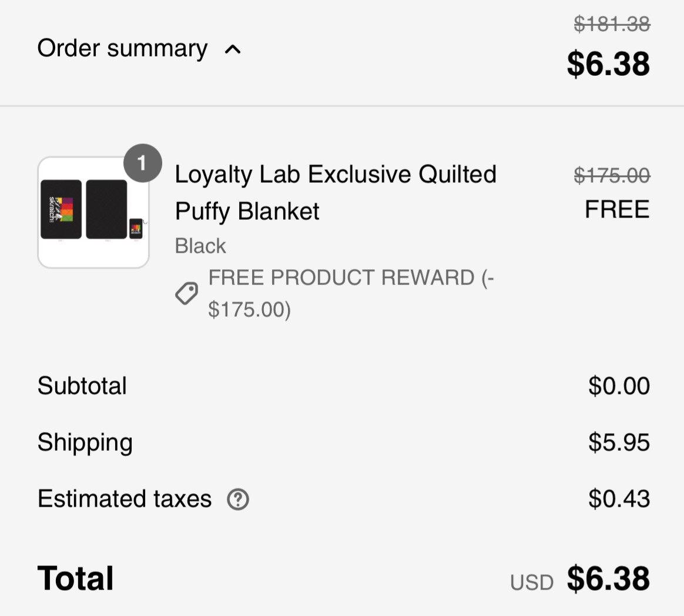This screenshot has width=684, height=616.
Task: Click the bold $6.38 header total
Action: (609, 63)
